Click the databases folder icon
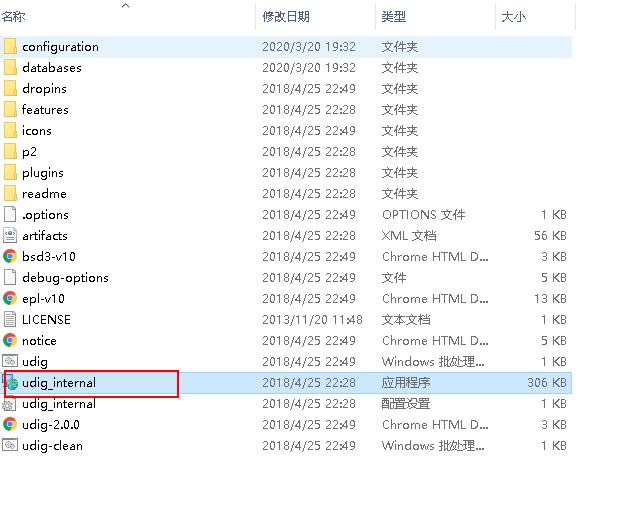Image resolution: width=626 pixels, height=508 pixels. pyautogui.click(x=10, y=67)
